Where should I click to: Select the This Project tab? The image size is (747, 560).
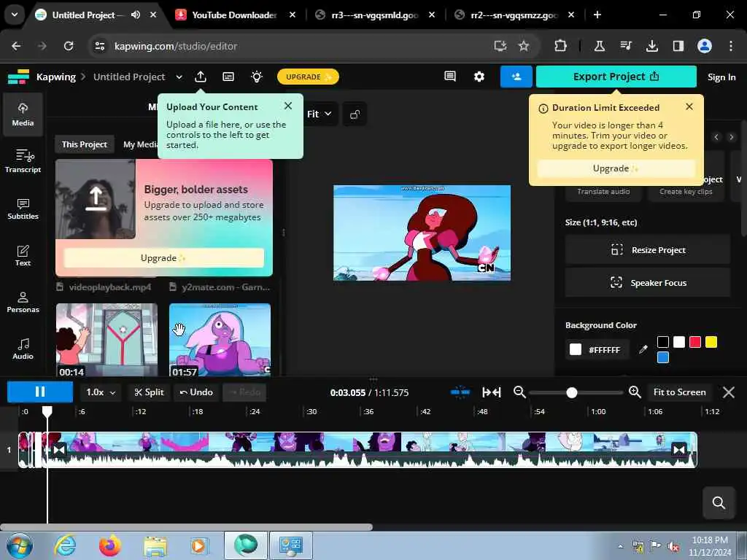tap(85, 144)
